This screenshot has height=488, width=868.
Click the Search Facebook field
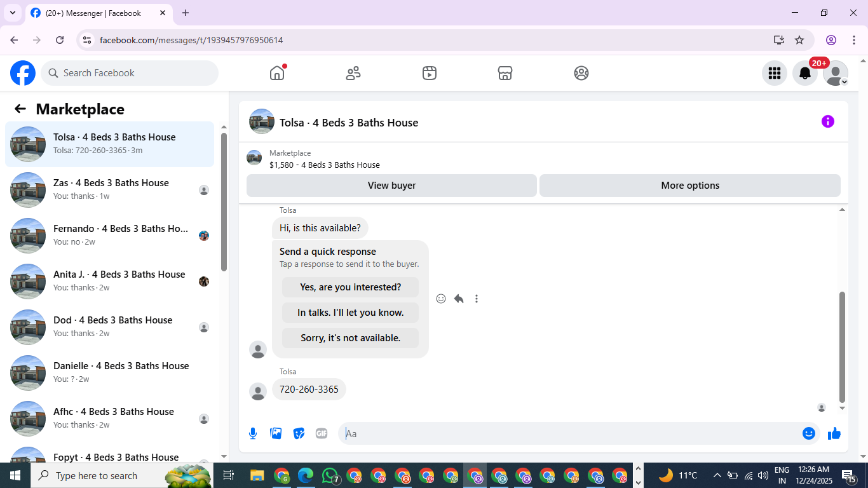pyautogui.click(x=130, y=73)
